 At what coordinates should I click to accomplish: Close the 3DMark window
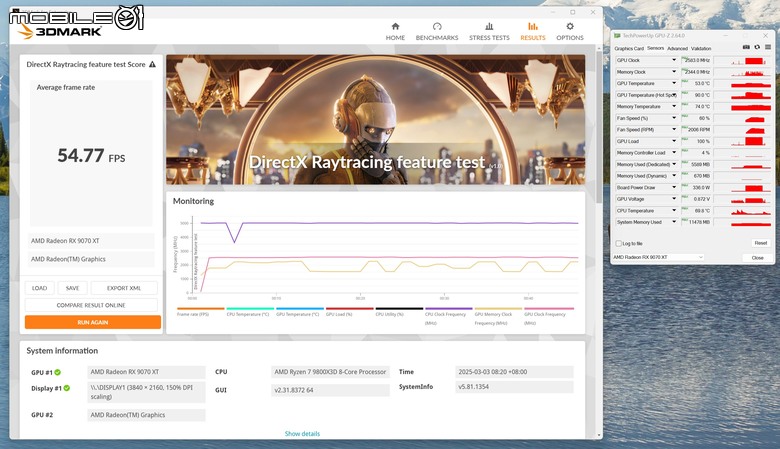[x=593, y=12]
